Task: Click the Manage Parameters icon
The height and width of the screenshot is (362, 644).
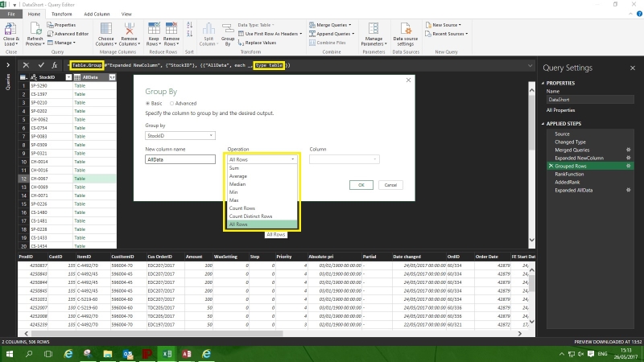Action: click(374, 27)
